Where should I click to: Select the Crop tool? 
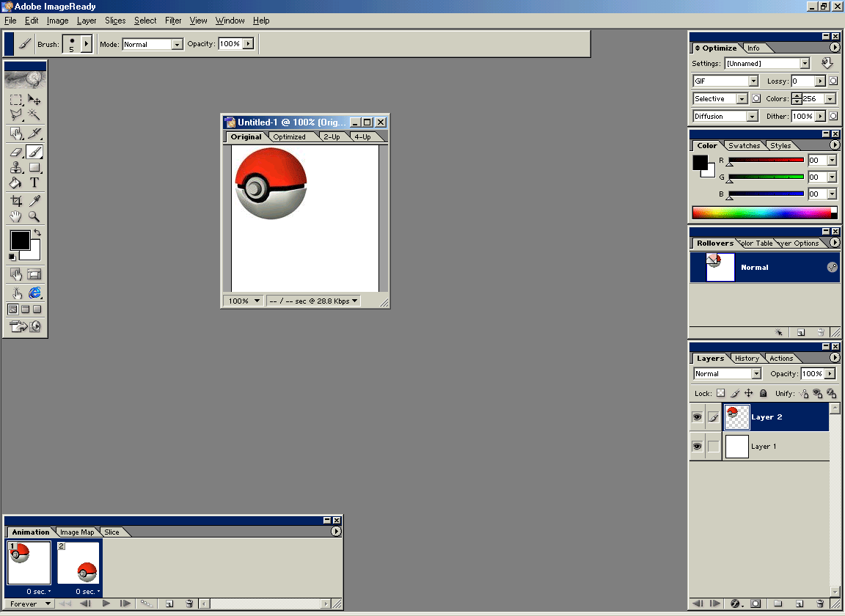[15, 201]
